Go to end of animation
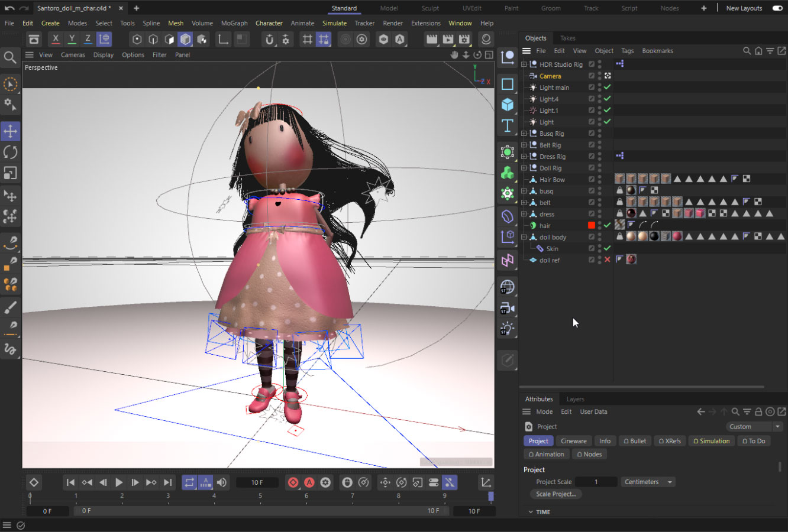788x532 pixels. click(167, 482)
